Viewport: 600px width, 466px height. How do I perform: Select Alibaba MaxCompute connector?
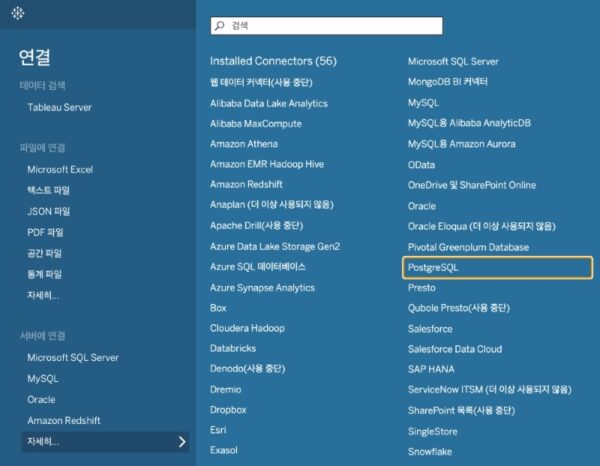pos(256,124)
